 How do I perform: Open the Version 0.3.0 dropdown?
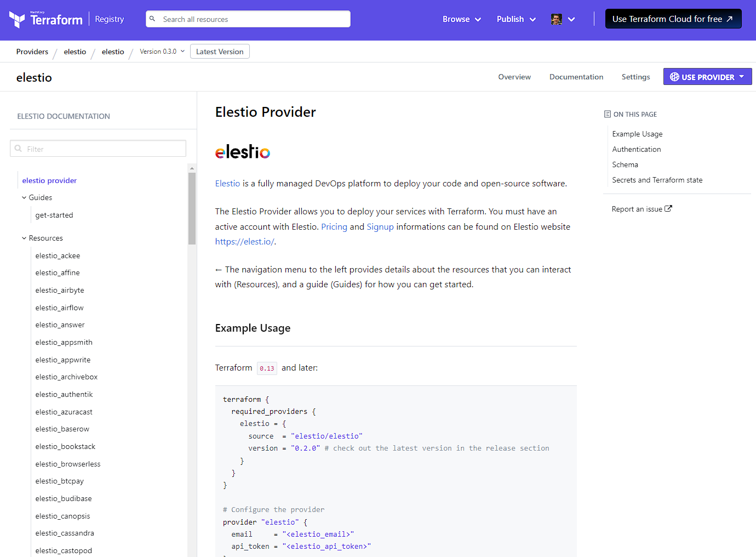click(x=162, y=52)
